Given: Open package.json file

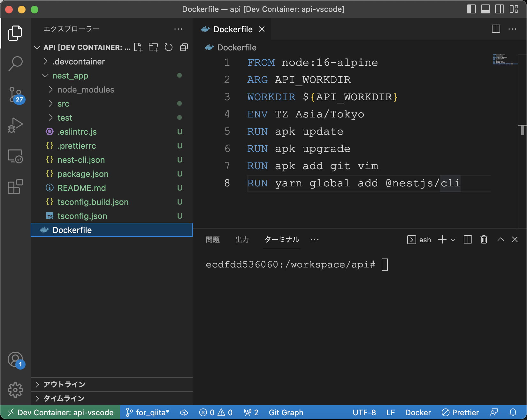Looking at the screenshot, I should 112,174.
